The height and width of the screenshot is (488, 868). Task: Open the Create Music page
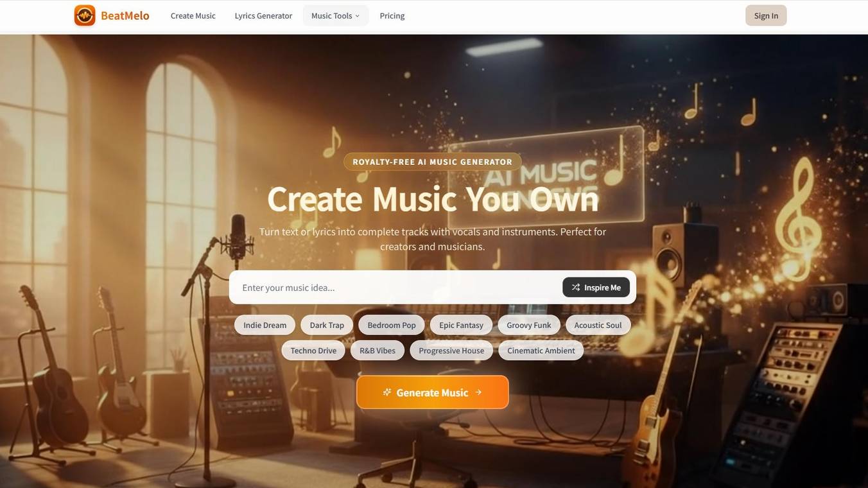[x=193, y=15]
